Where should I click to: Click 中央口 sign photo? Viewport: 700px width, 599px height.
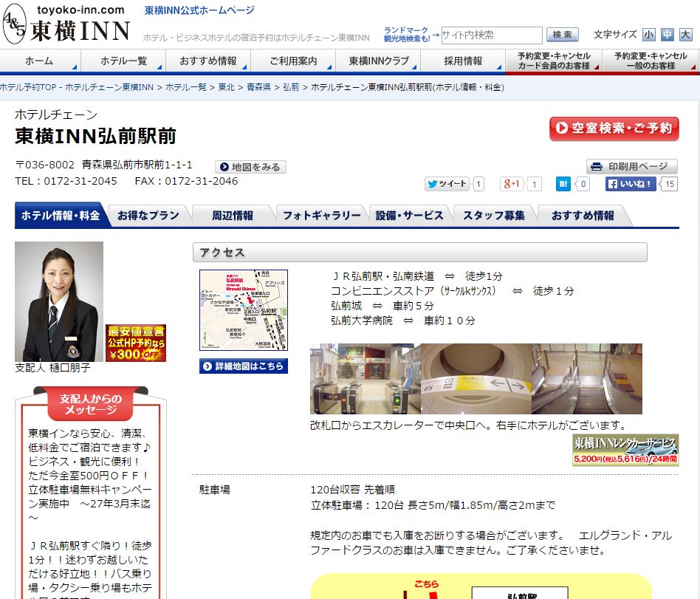pos(476,379)
